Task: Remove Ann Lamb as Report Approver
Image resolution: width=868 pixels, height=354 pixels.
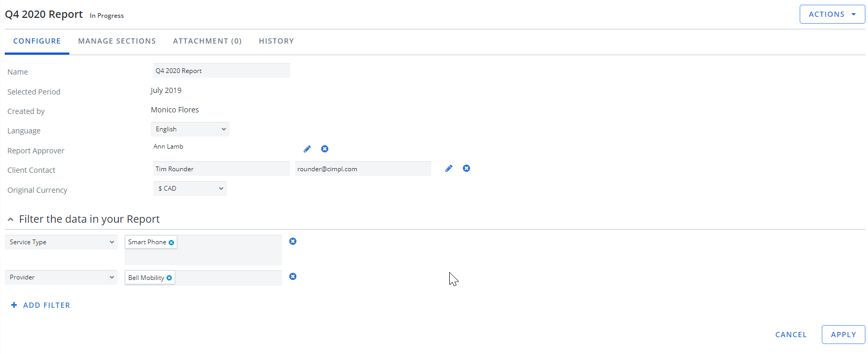Action: [325, 149]
